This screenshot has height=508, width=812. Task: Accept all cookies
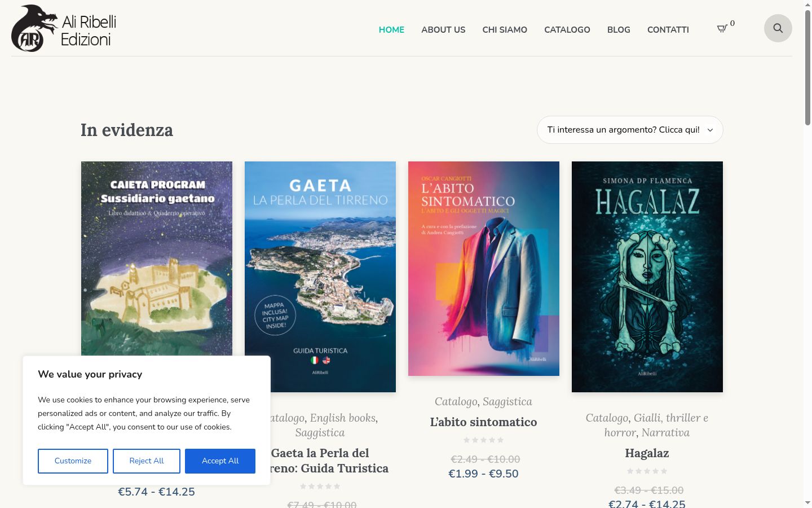pyautogui.click(x=220, y=461)
